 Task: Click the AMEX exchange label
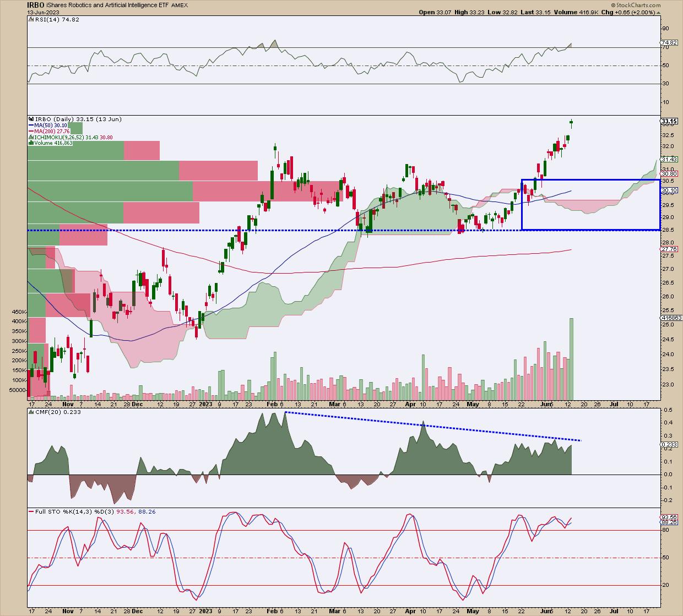point(179,5)
